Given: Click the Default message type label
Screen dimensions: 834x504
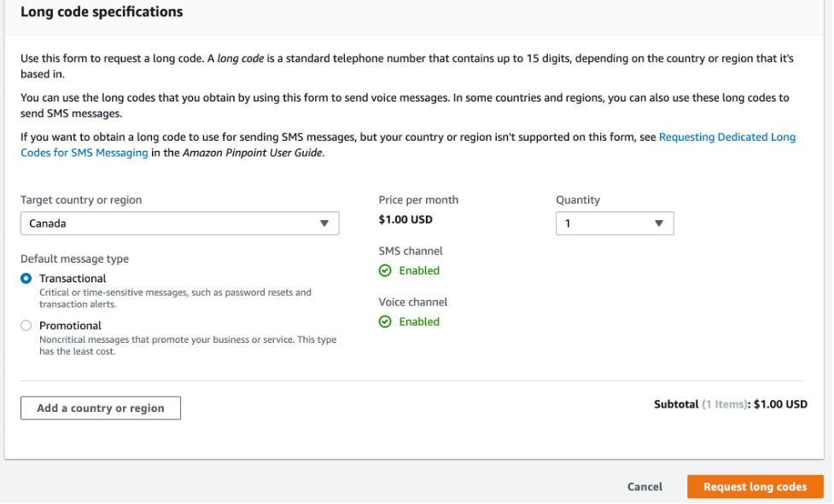Looking at the screenshot, I should pyautogui.click(x=74, y=259).
